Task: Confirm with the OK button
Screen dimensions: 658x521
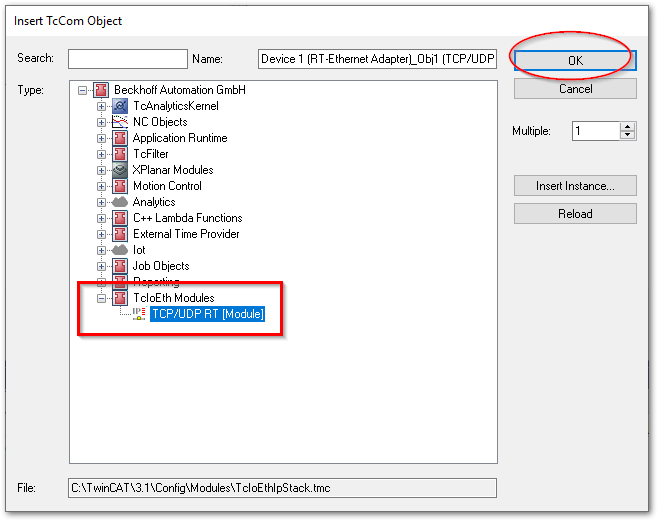Action: click(575, 60)
